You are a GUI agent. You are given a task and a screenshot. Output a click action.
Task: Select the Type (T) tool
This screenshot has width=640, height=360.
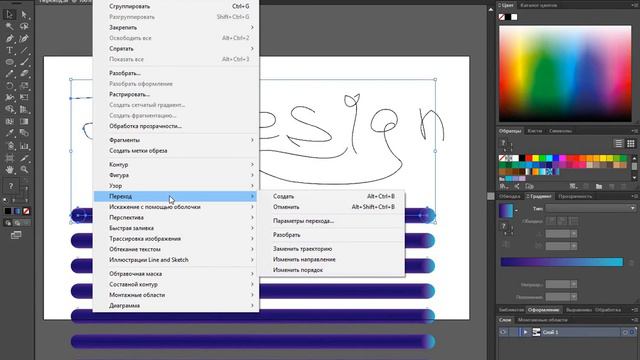[9, 50]
